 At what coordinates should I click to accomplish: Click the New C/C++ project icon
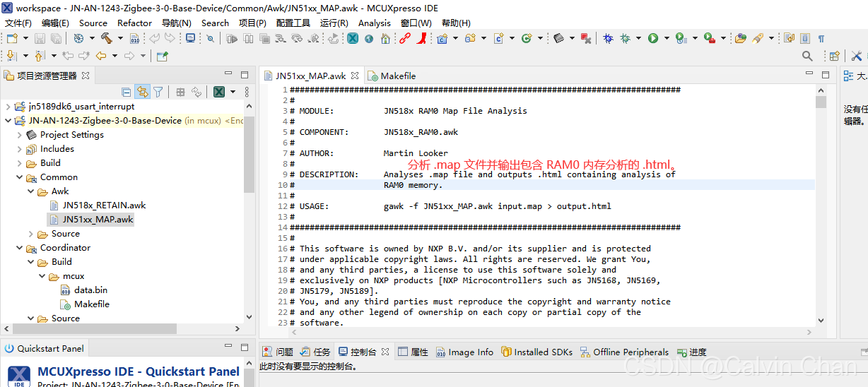(442, 38)
